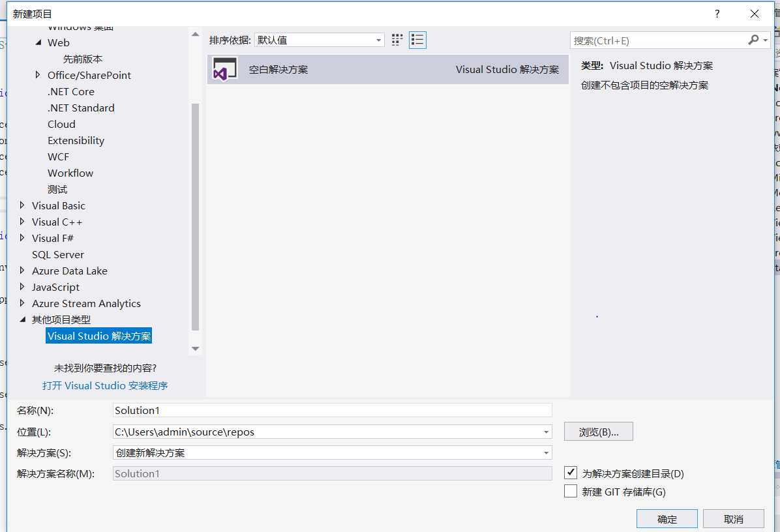Switch to small icons view
Image resolution: width=780 pixels, height=532 pixels.
tap(397, 40)
